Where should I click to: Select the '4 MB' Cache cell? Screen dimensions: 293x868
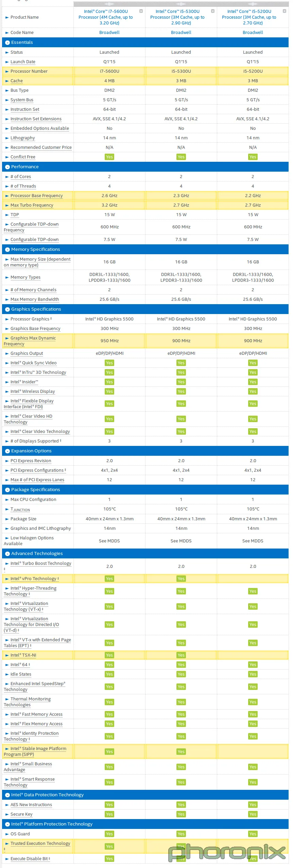point(109,81)
